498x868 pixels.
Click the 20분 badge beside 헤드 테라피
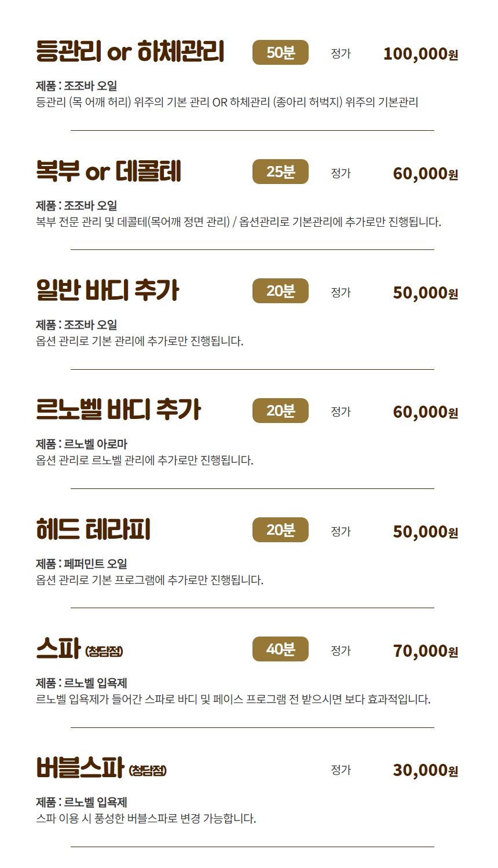[280, 530]
